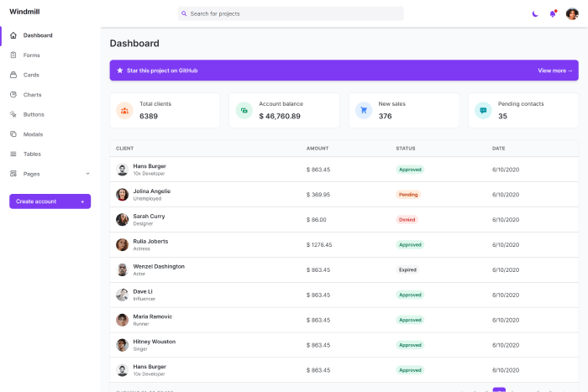588x392 pixels.
Task: Click the star icon in GitHub banner
Action: 119,71
